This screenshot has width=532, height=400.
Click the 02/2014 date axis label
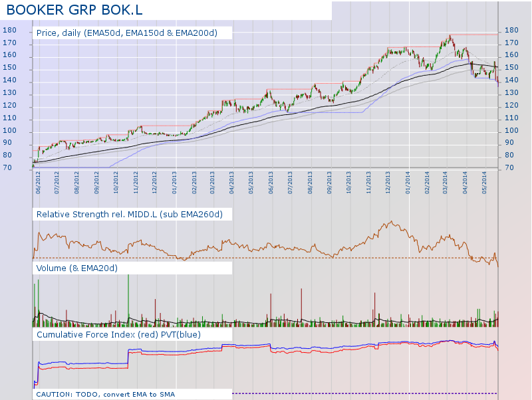click(427, 183)
